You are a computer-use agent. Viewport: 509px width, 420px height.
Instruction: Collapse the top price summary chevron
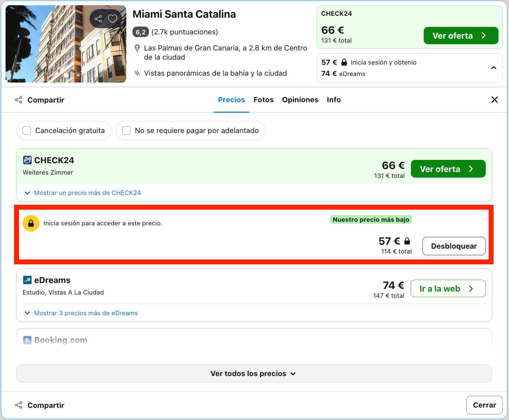pyautogui.click(x=494, y=68)
